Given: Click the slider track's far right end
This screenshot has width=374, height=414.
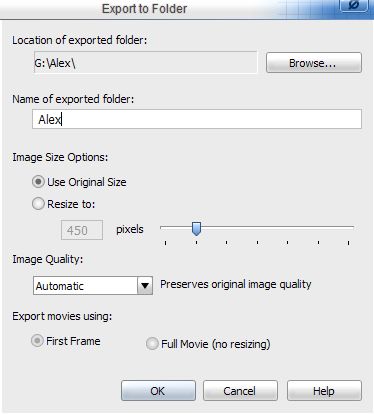Looking at the screenshot, I should click(352, 227).
